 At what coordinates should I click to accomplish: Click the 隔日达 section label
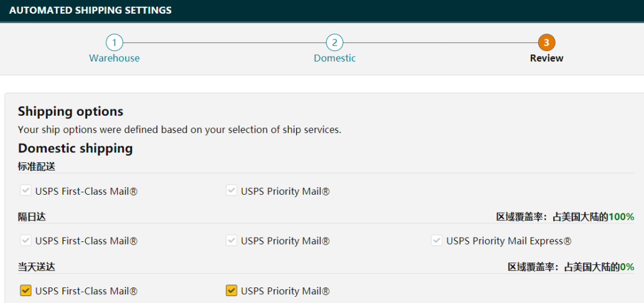(32, 217)
